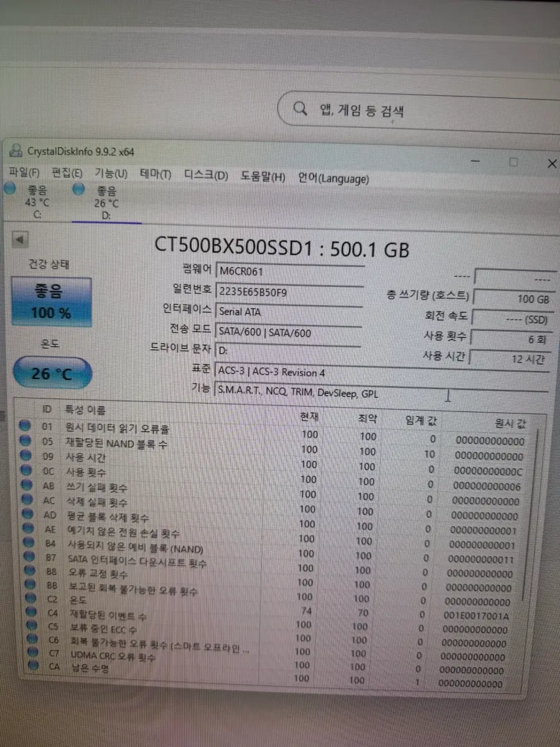560x747 pixels.
Task: Select the 재할당된 NAND 블록 수 row
Action: click(x=274, y=449)
